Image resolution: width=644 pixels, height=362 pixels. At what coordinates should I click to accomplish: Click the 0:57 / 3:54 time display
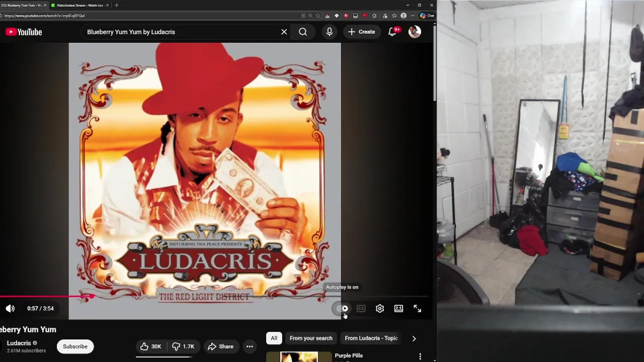point(40,308)
